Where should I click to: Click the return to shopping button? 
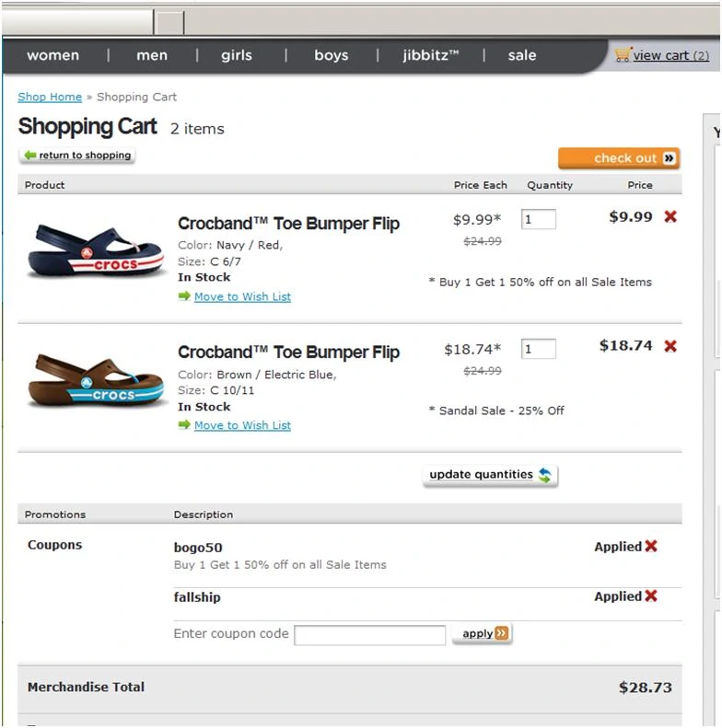click(77, 155)
